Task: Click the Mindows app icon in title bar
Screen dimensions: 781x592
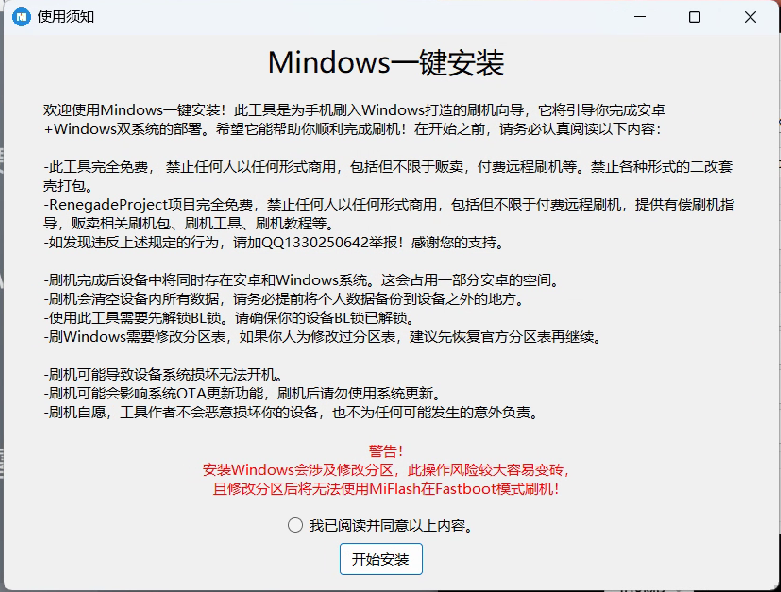Action: click(x=20, y=17)
